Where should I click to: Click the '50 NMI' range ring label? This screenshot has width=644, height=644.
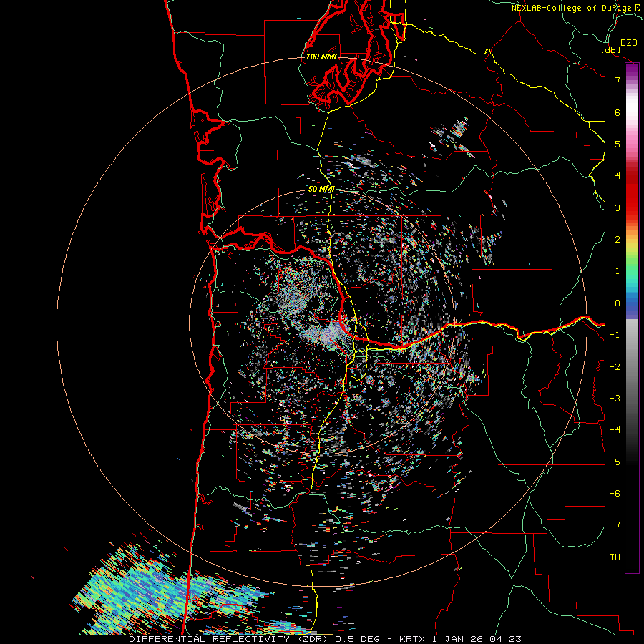point(321,189)
